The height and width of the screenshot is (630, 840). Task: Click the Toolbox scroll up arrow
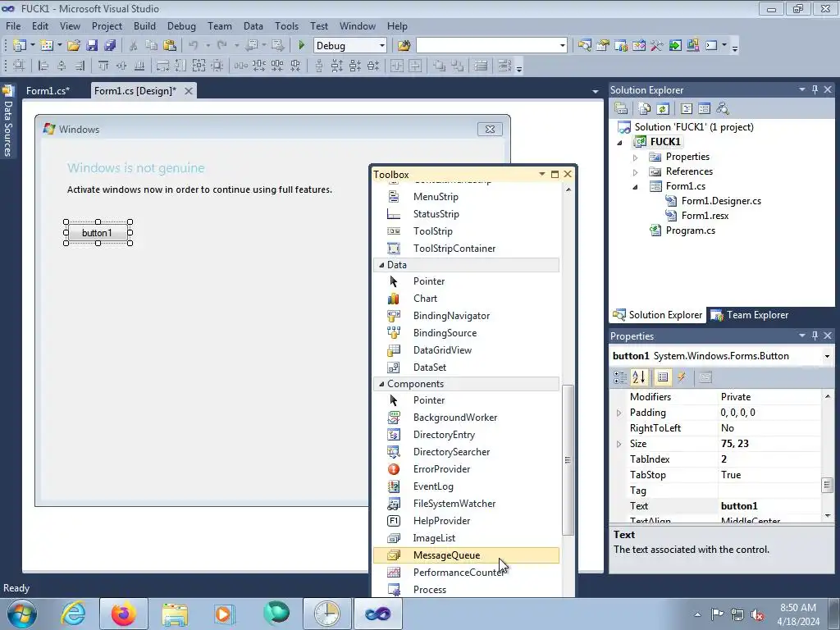coord(568,189)
